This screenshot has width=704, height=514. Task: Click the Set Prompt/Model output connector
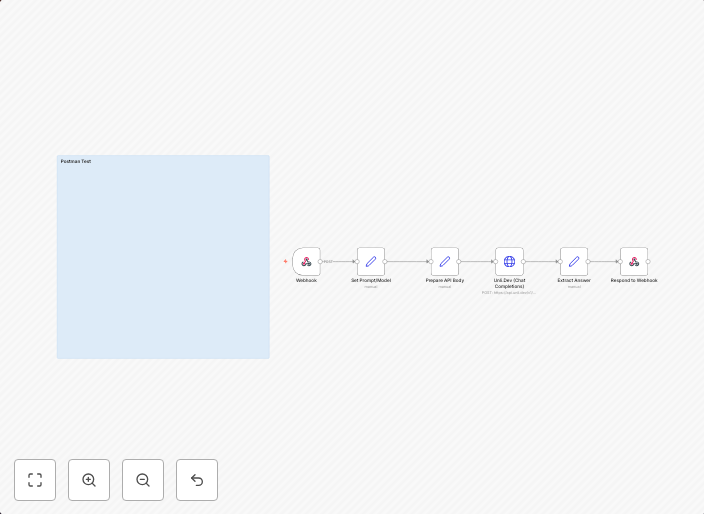click(x=385, y=261)
